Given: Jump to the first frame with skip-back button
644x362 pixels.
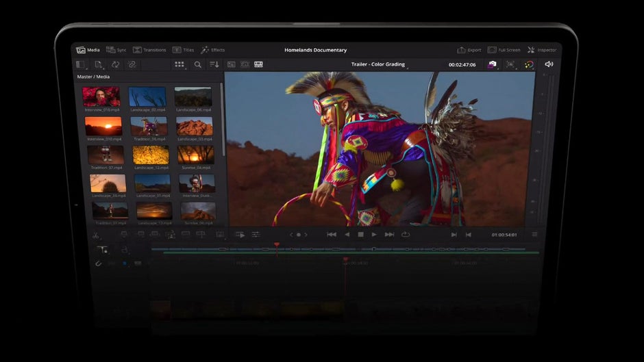Looking at the screenshot, I should pyautogui.click(x=332, y=235).
